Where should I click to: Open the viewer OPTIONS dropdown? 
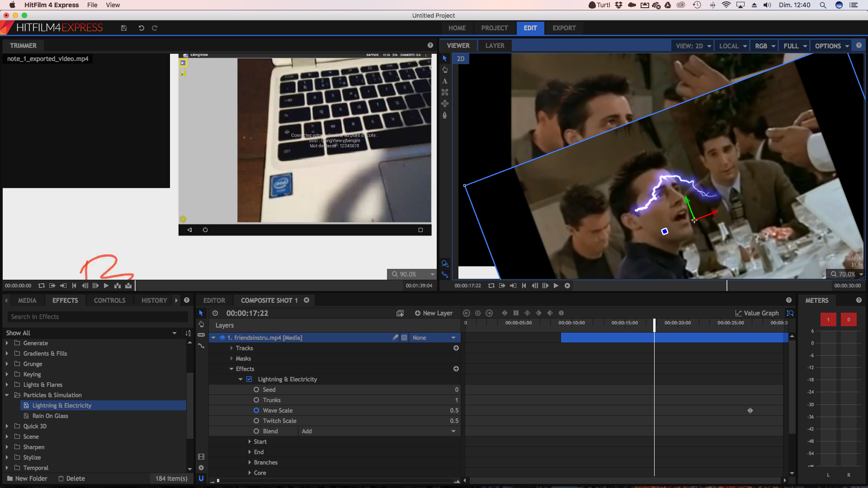832,46
